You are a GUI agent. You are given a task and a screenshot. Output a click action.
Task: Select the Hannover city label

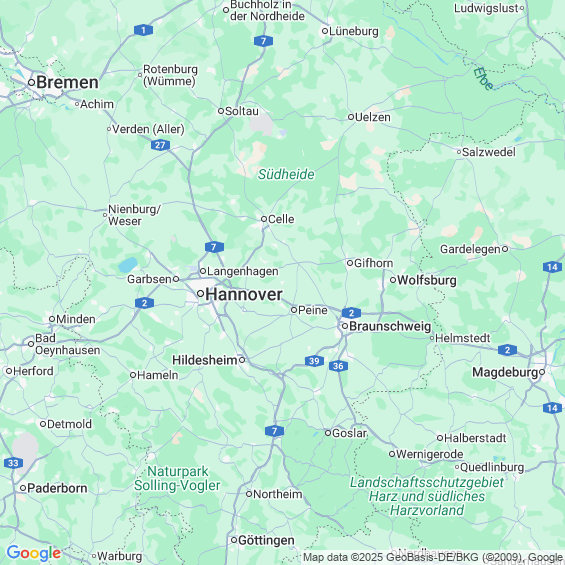(x=244, y=294)
